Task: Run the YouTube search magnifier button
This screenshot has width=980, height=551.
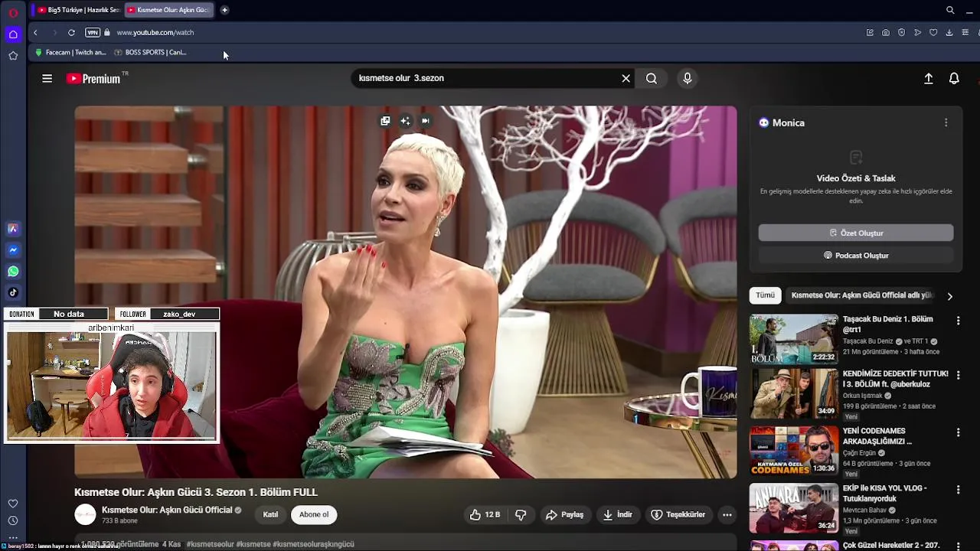Action: [x=652, y=78]
